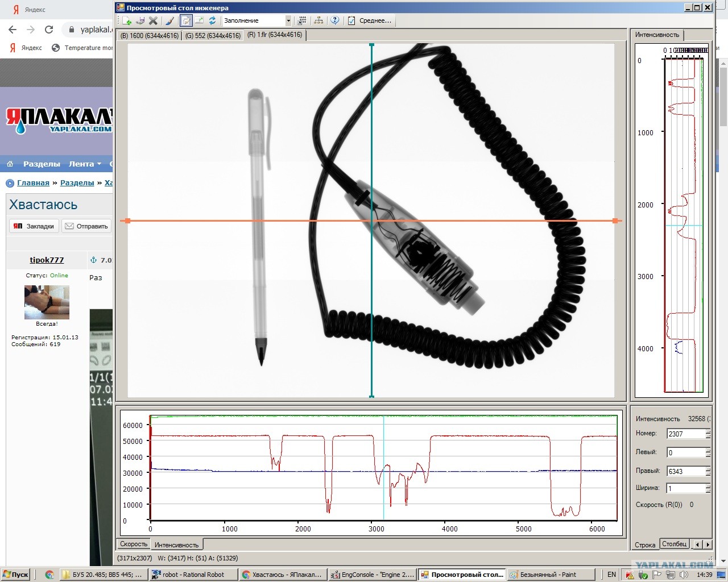Click the refresh arrows icon

point(212,20)
